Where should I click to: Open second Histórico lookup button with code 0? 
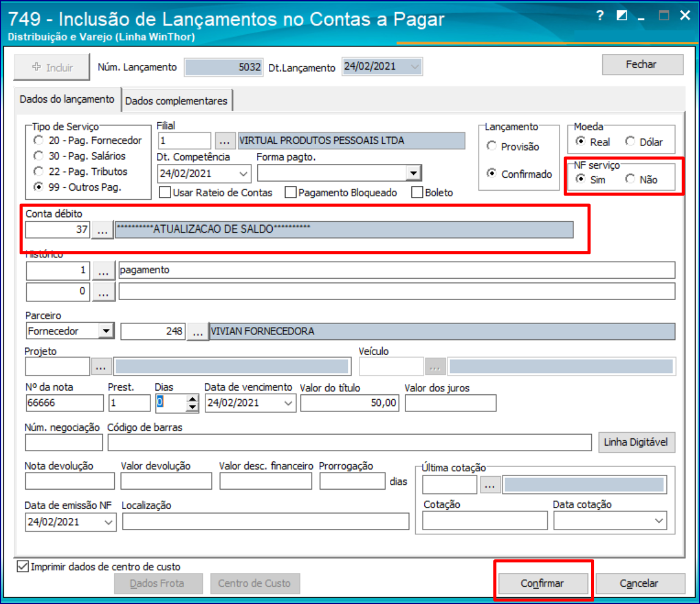[x=103, y=292]
